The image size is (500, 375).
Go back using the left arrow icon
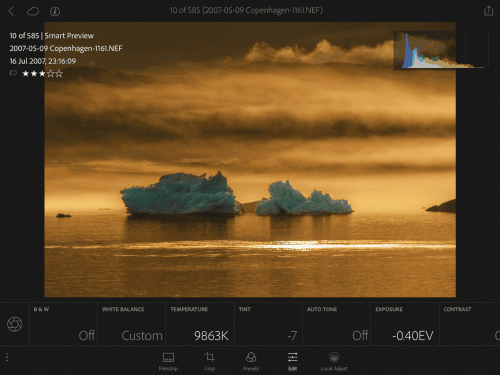coord(12,11)
